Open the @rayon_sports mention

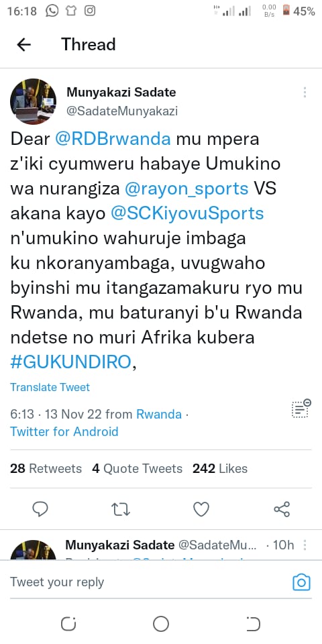click(186, 189)
